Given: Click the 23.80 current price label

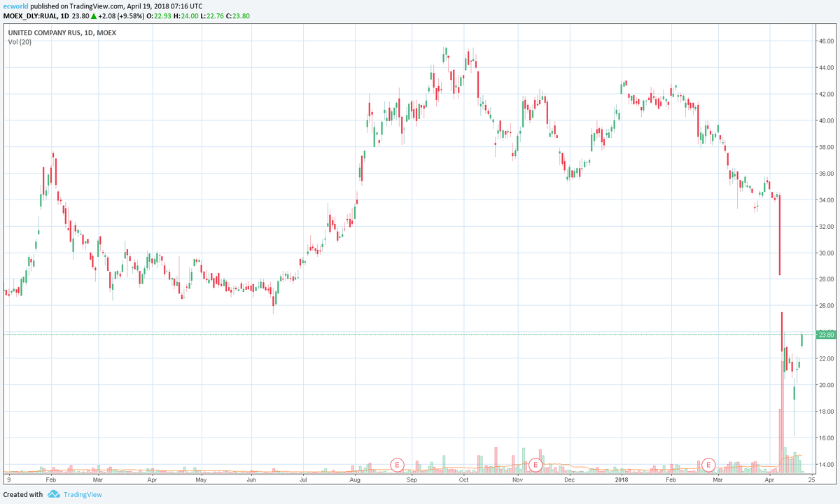Looking at the screenshot, I should pos(827,335).
